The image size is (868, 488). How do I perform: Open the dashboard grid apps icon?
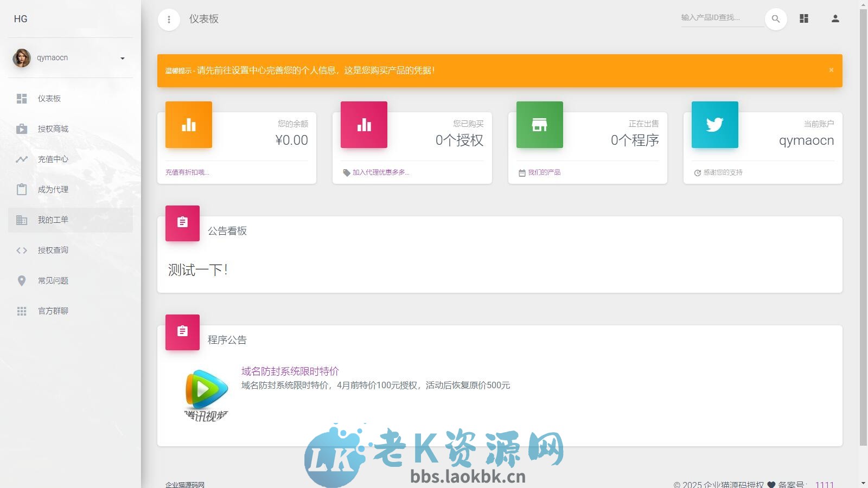click(x=803, y=18)
